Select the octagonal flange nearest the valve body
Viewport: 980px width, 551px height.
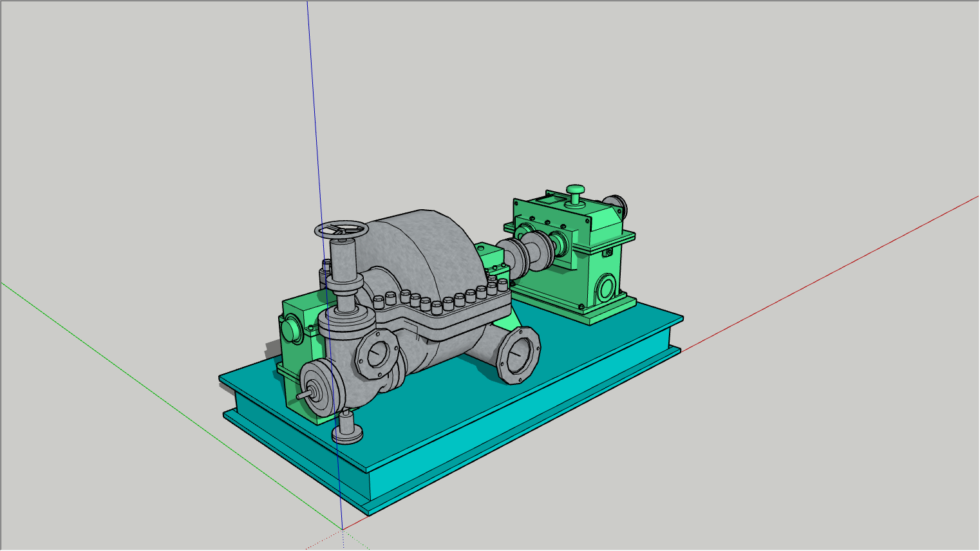377,355
